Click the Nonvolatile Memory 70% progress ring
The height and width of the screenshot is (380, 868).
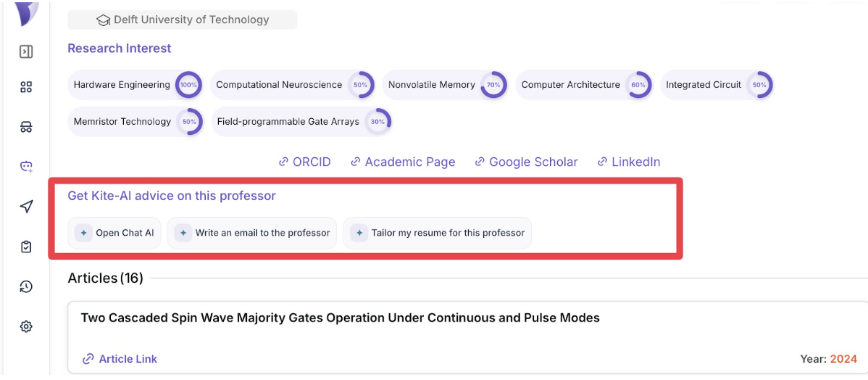coord(493,85)
